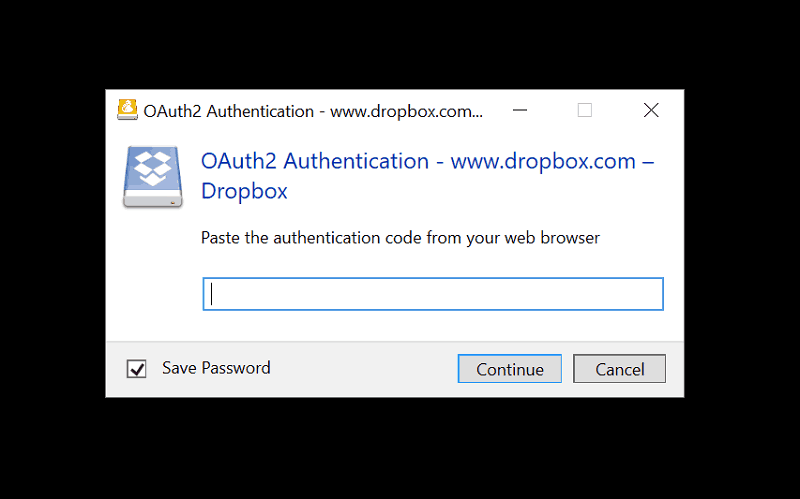Click the black background outside the dialog
This screenshot has width=800, height=499.
(x=400, y=449)
